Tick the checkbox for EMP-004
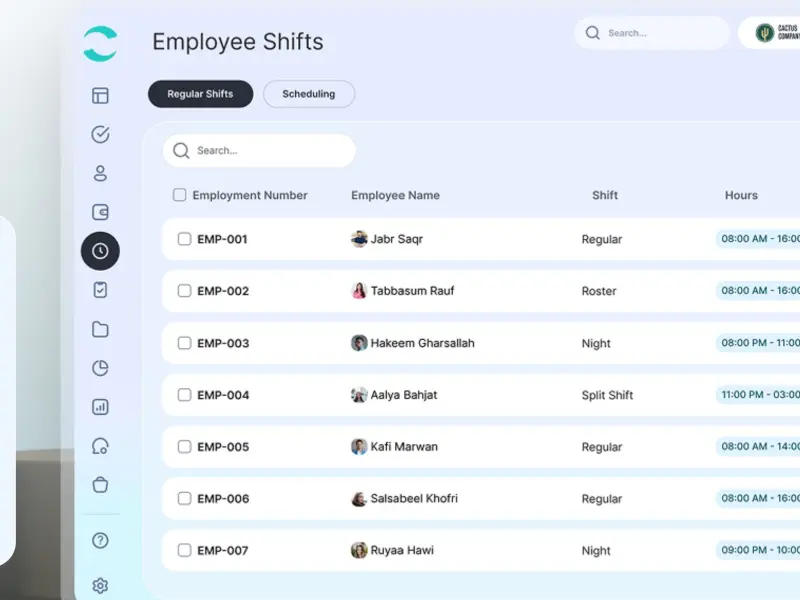Image resolution: width=800 pixels, height=600 pixels. point(184,394)
